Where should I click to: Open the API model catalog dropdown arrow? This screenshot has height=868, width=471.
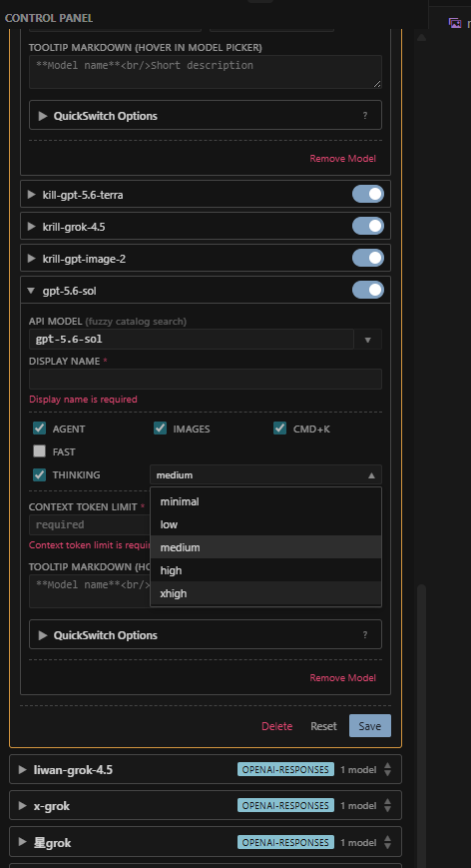(367, 340)
